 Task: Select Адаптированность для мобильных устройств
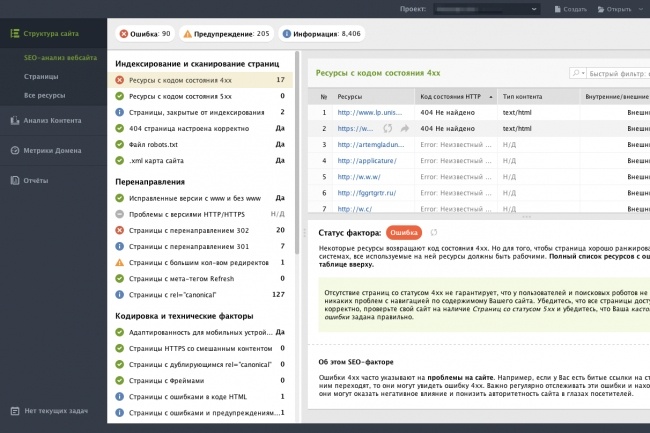coord(200,332)
